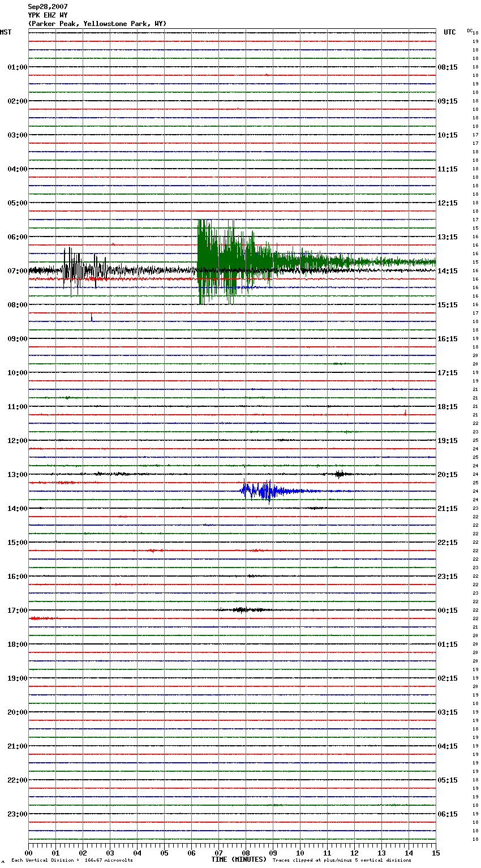
Task: Select the 13:00 MST hour label
Action: (x=18, y=475)
